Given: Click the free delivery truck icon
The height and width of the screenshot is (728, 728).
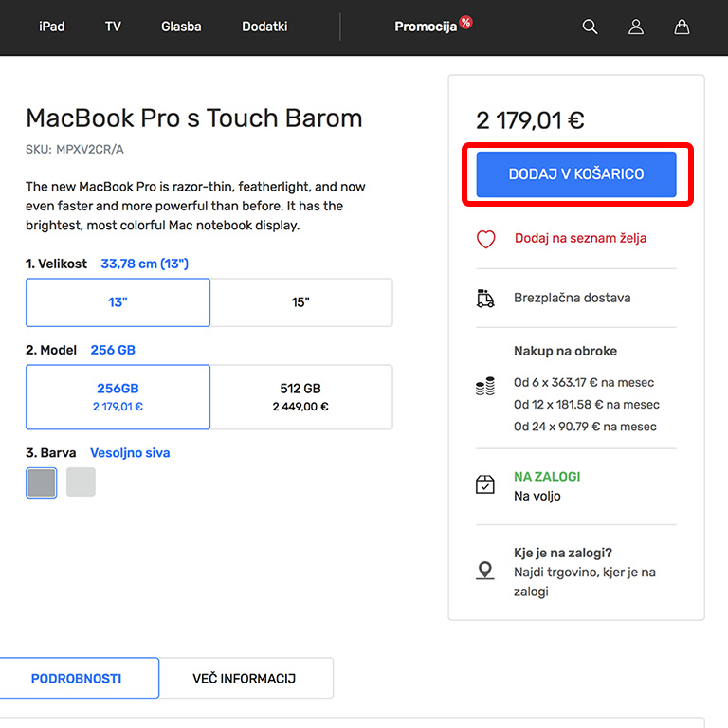Looking at the screenshot, I should pyautogui.click(x=485, y=298).
